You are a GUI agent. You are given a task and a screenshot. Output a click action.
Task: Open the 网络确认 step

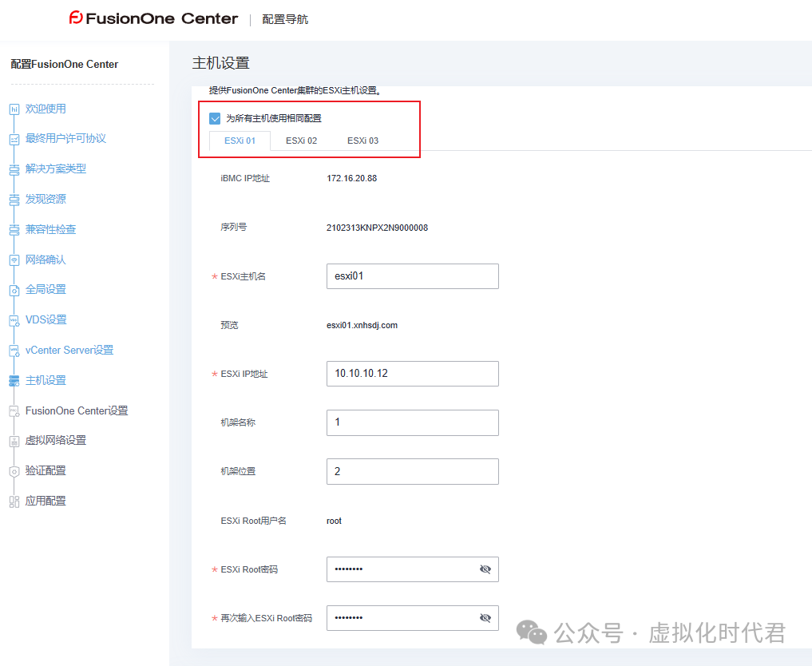coord(46,260)
